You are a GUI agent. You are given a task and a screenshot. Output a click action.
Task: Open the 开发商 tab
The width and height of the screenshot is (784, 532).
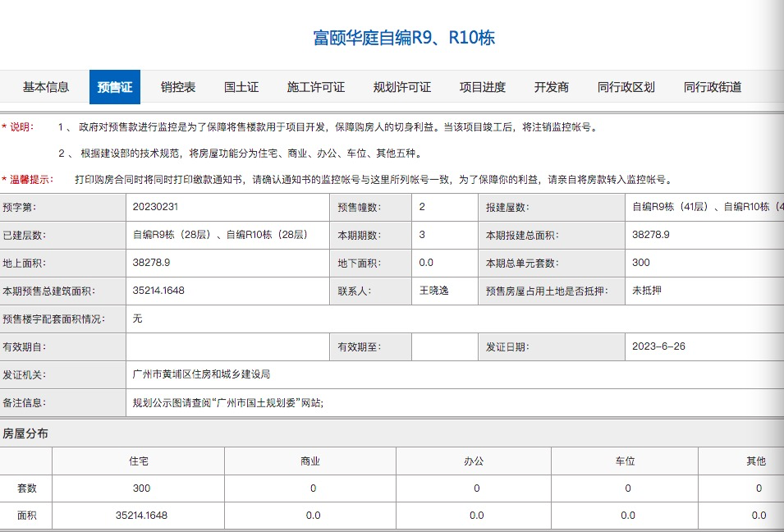click(552, 87)
